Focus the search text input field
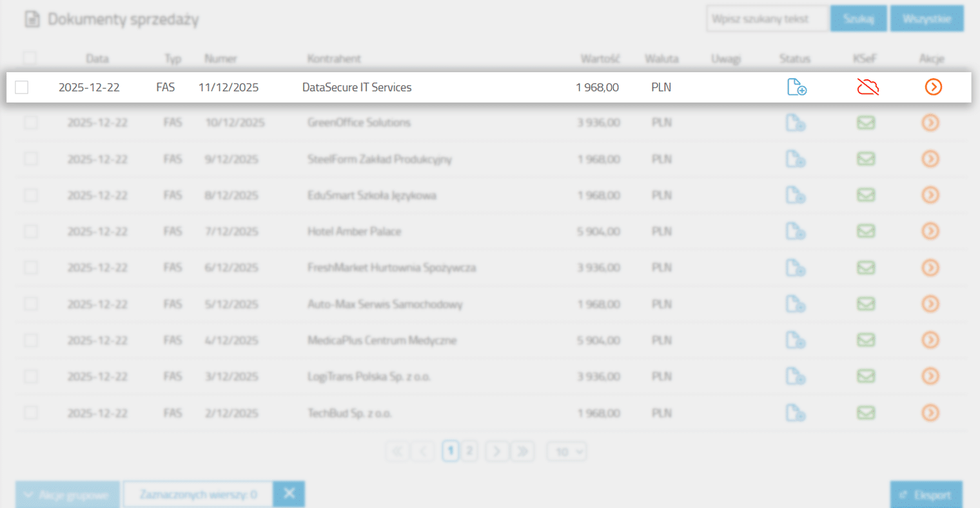980x508 pixels. tap(767, 19)
